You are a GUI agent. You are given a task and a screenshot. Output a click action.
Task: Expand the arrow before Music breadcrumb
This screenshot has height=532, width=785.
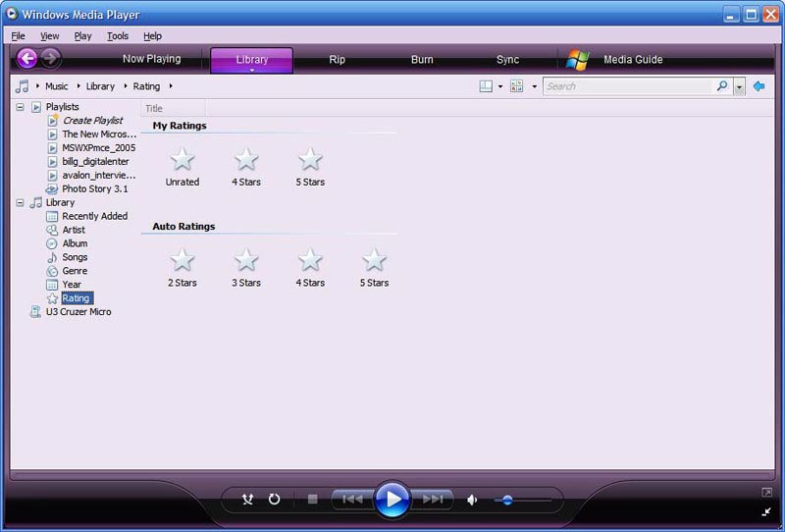(x=37, y=86)
